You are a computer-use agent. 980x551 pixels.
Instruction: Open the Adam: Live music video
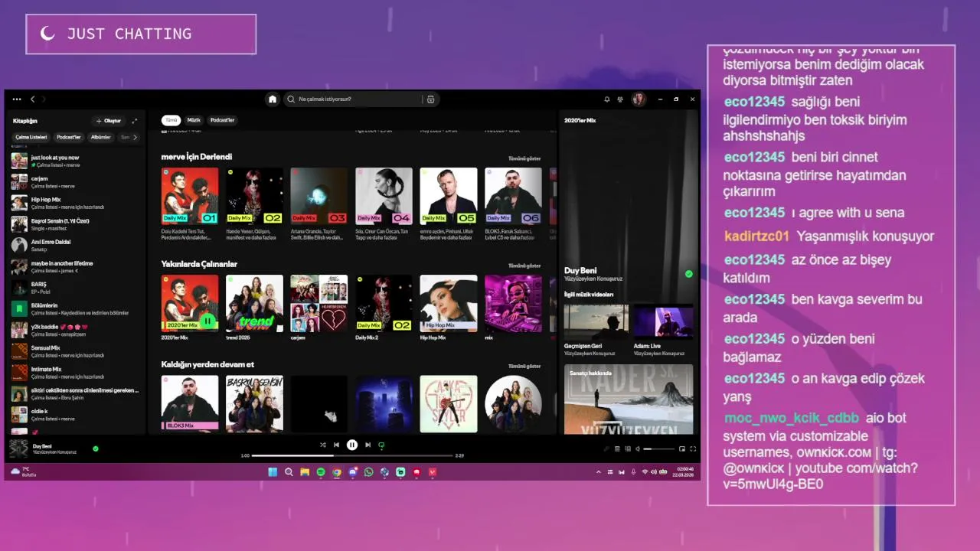tap(663, 331)
